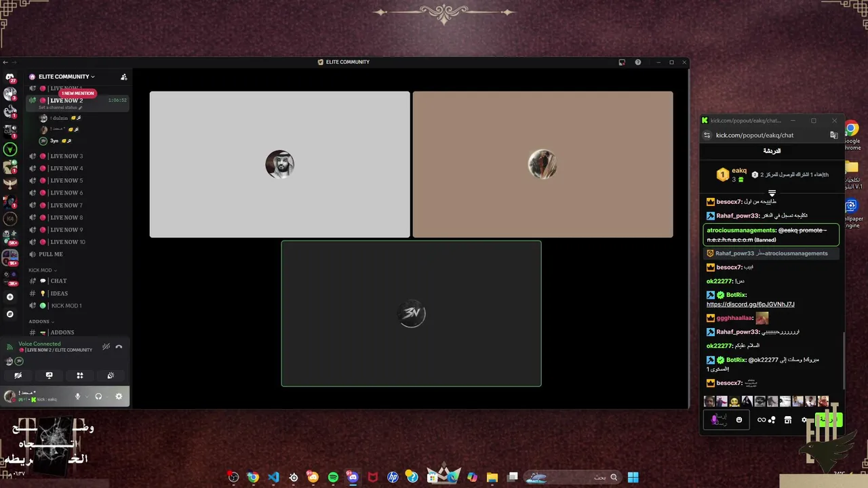Edit the 'Set a channel status' field
The width and height of the screenshot is (868, 488).
pyautogui.click(x=60, y=108)
